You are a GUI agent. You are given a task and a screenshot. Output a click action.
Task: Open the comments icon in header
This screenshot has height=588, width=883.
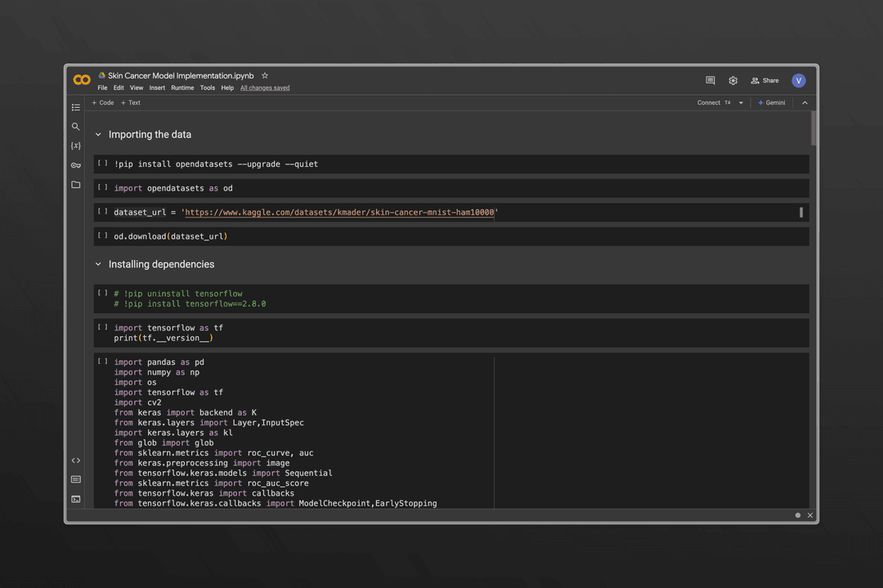coord(710,81)
